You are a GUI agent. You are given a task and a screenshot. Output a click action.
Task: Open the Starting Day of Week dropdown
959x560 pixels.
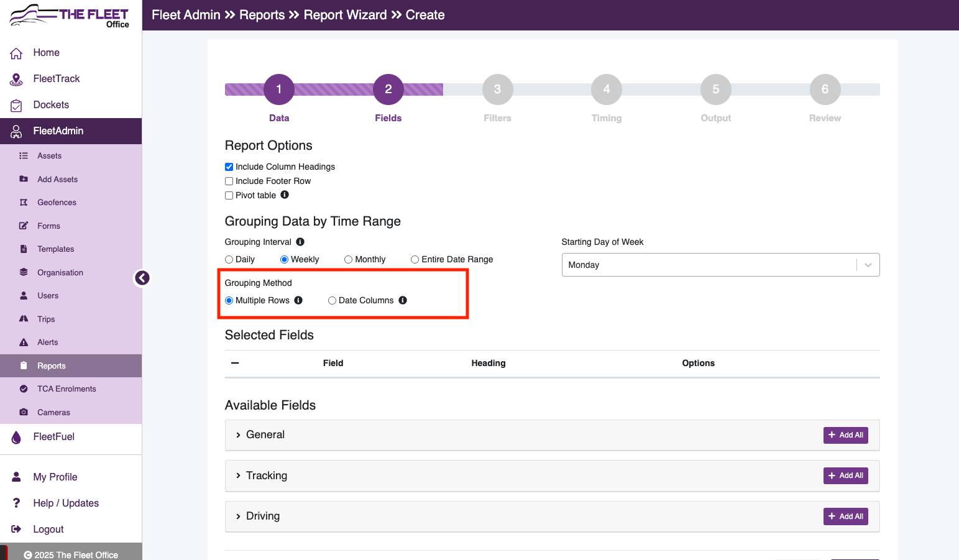(720, 265)
